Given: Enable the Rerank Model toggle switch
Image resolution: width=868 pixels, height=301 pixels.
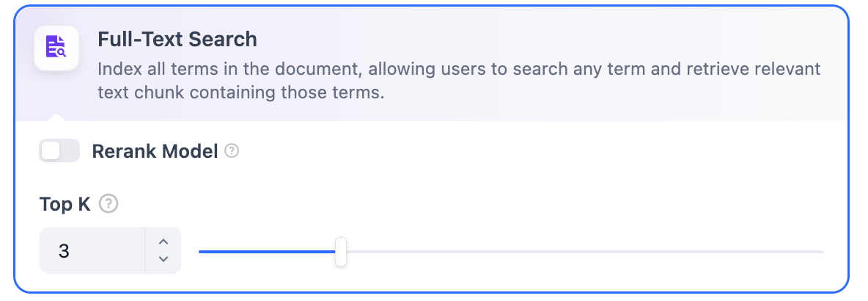Looking at the screenshot, I should 59,151.
